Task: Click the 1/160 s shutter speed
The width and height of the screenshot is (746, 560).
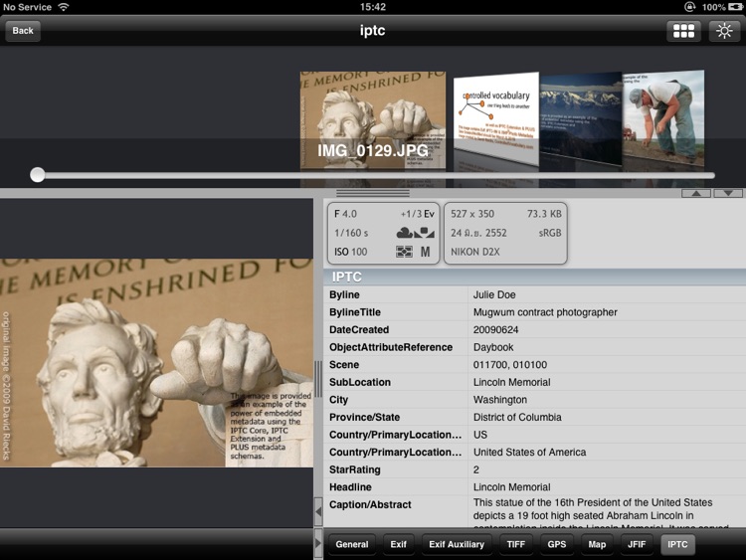Action: tap(351, 233)
